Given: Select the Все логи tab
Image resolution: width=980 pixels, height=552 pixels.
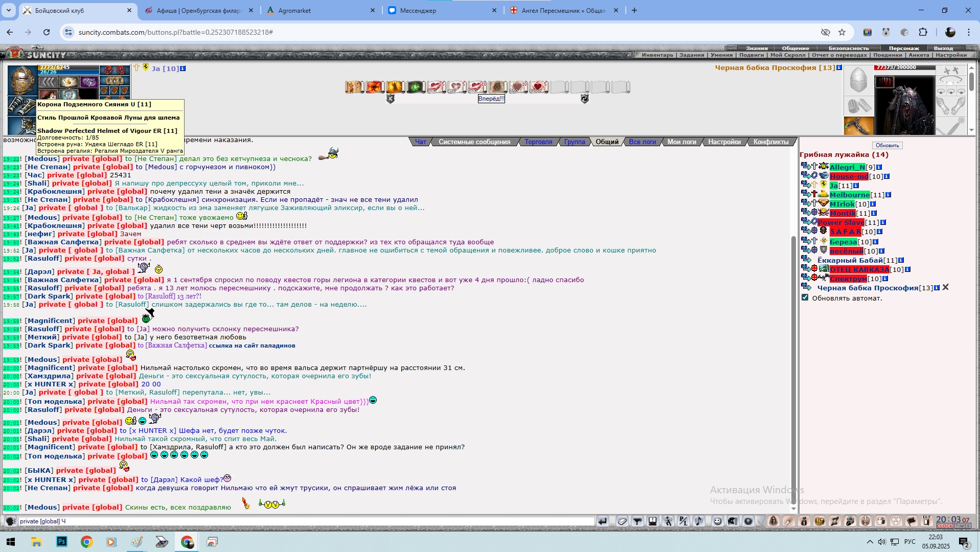Looking at the screenshot, I should click(x=642, y=142).
